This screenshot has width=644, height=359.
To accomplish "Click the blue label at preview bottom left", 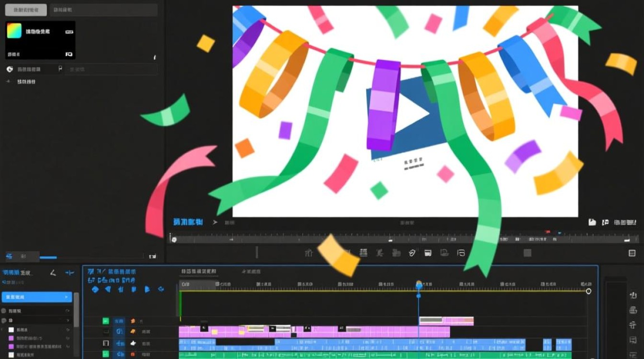I will [188, 222].
